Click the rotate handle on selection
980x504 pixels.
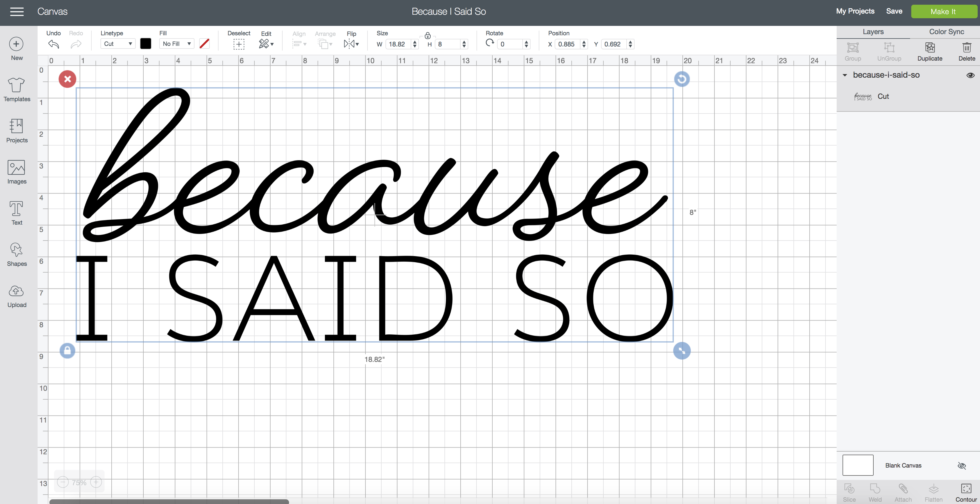tap(682, 79)
